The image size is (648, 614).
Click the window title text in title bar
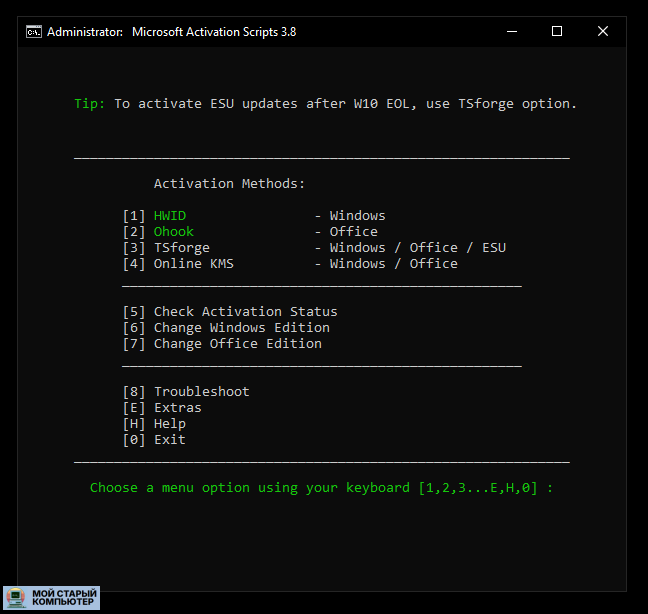[213, 31]
